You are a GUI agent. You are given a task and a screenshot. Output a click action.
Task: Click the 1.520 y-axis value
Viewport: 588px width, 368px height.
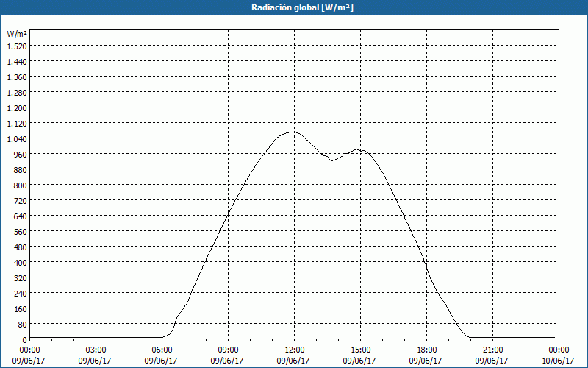[17, 46]
